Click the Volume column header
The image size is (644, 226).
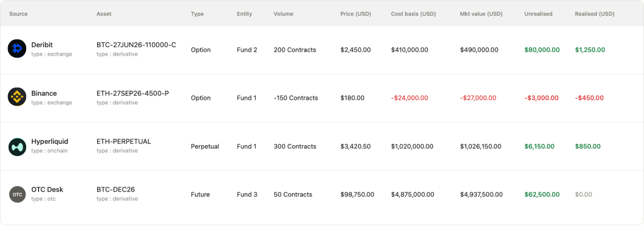(x=283, y=14)
